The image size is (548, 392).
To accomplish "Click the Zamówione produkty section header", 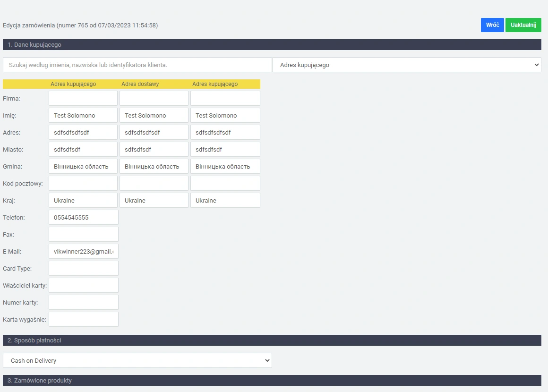I will [272, 380].
